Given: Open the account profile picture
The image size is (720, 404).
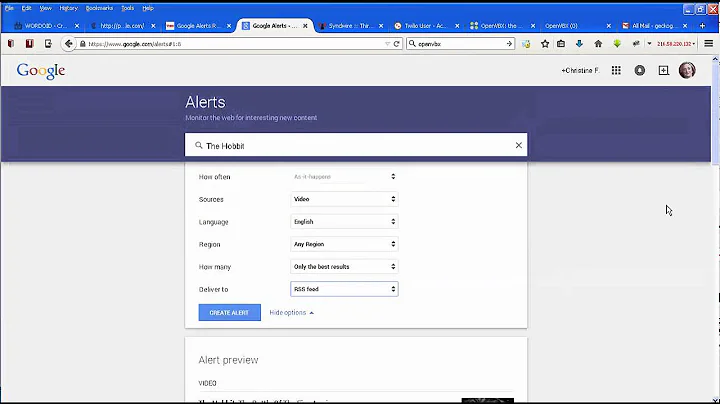Looking at the screenshot, I should (687, 70).
